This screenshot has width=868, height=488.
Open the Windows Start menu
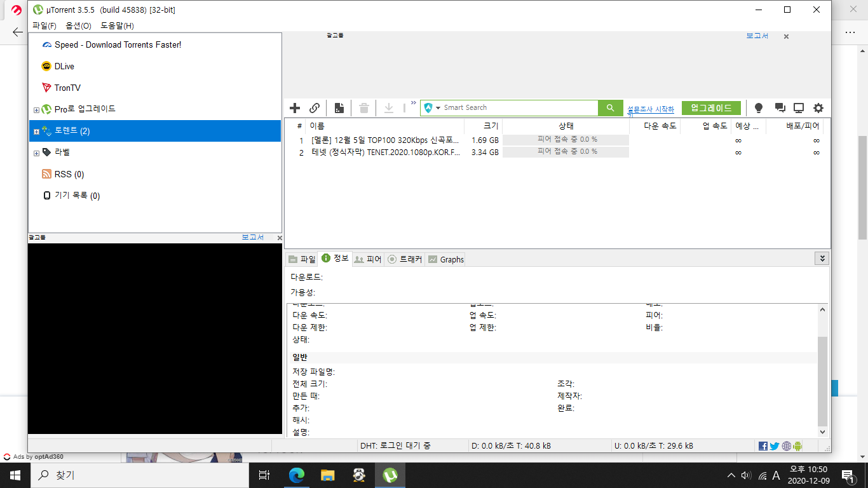pos(15,475)
